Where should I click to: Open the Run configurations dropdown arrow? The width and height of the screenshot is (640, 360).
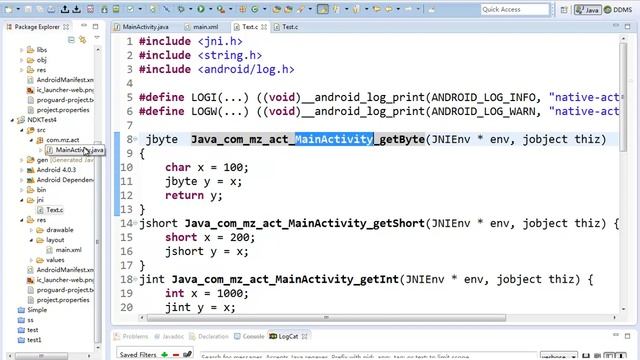point(211,9)
